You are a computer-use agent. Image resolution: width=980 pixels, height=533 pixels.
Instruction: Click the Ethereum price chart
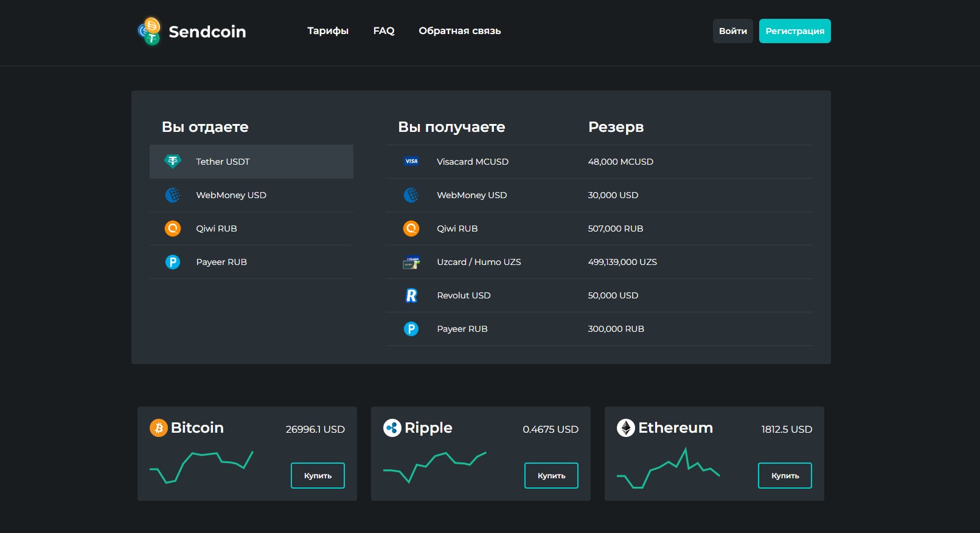point(669,468)
